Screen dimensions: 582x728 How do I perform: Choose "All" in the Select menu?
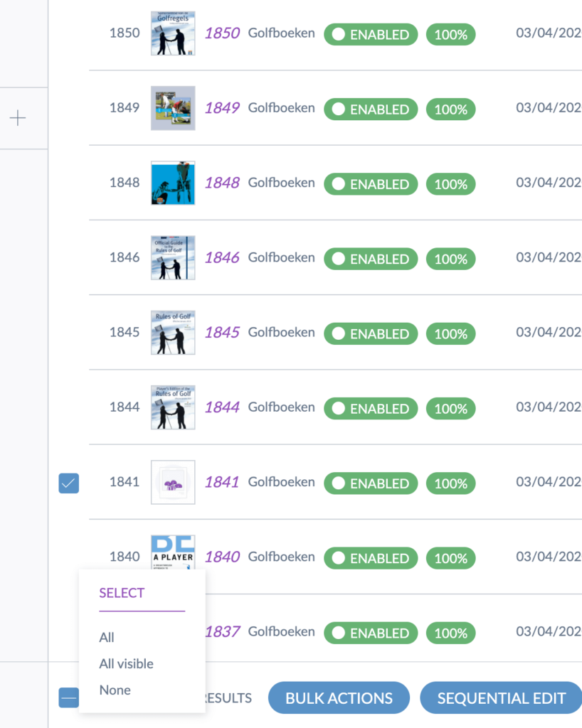pyautogui.click(x=107, y=638)
